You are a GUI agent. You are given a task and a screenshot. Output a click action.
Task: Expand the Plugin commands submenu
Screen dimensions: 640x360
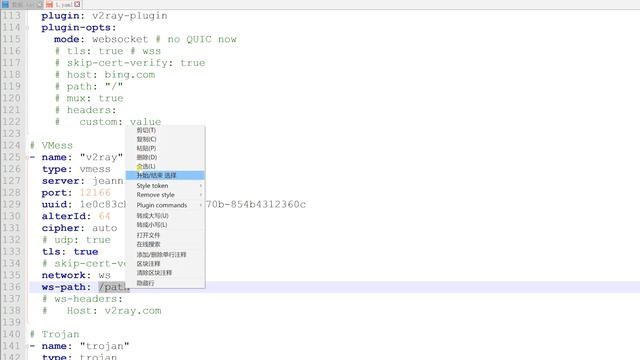pos(165,205)
